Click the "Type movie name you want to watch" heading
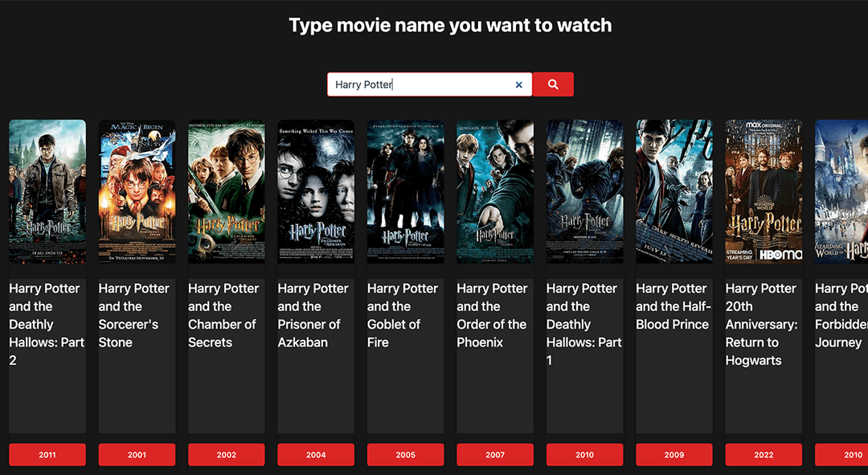 click(x=451, y=26)
